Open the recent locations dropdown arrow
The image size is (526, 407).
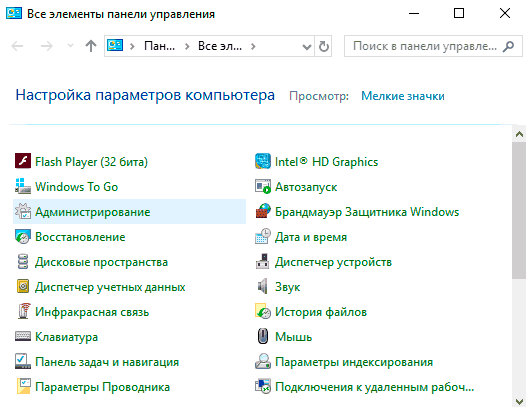70,46
